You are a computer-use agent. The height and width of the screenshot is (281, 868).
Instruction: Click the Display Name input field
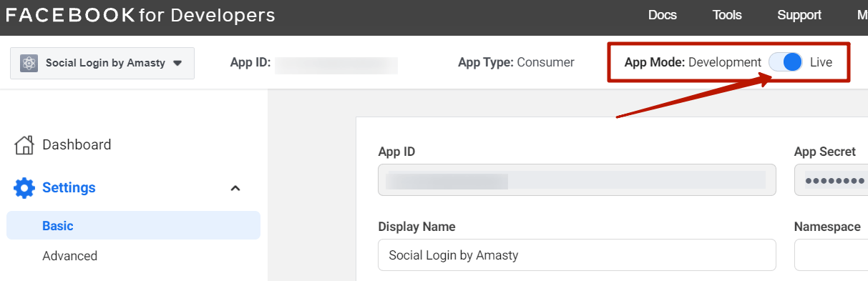pyautogui.click(x=577, y=255)
